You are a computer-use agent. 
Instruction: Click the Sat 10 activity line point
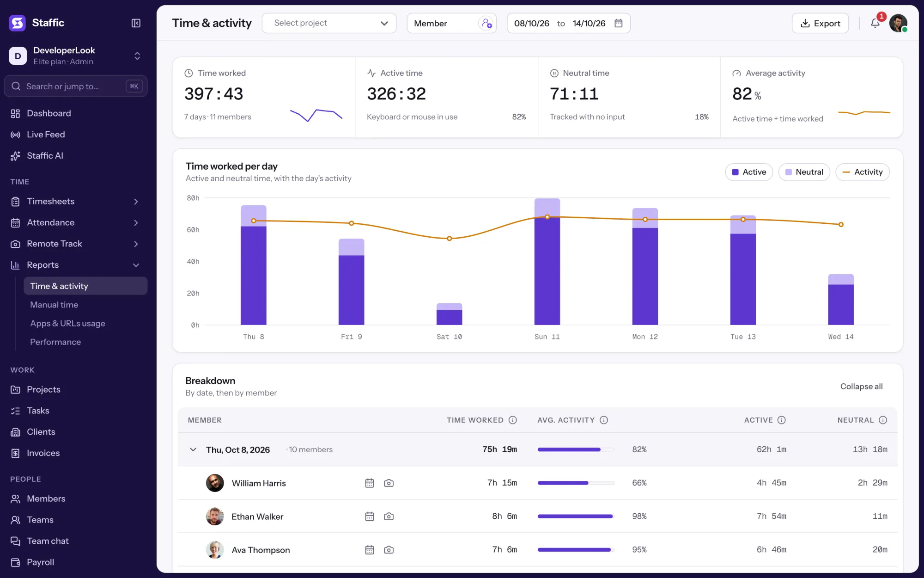click(449, 239)
